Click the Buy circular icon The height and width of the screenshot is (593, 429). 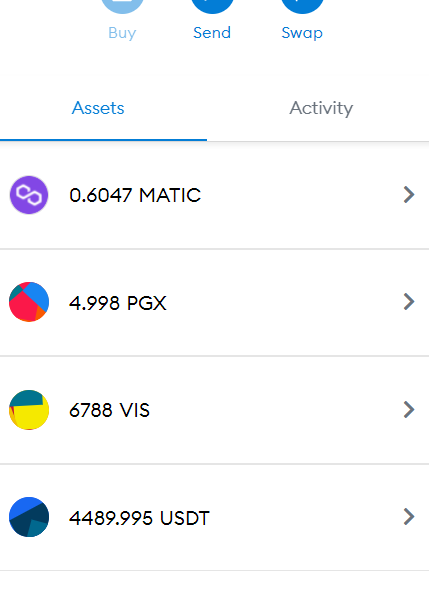[x=122, y=5]
